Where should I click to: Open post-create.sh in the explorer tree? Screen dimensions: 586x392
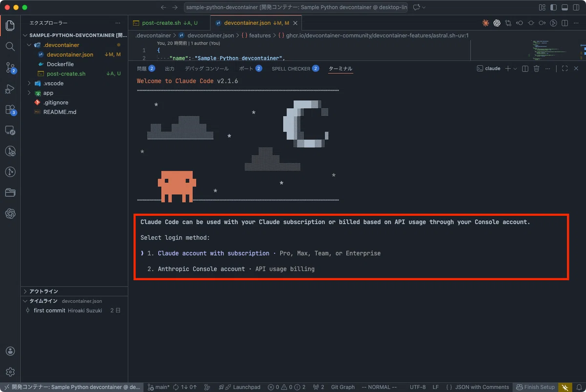point(74,74)
